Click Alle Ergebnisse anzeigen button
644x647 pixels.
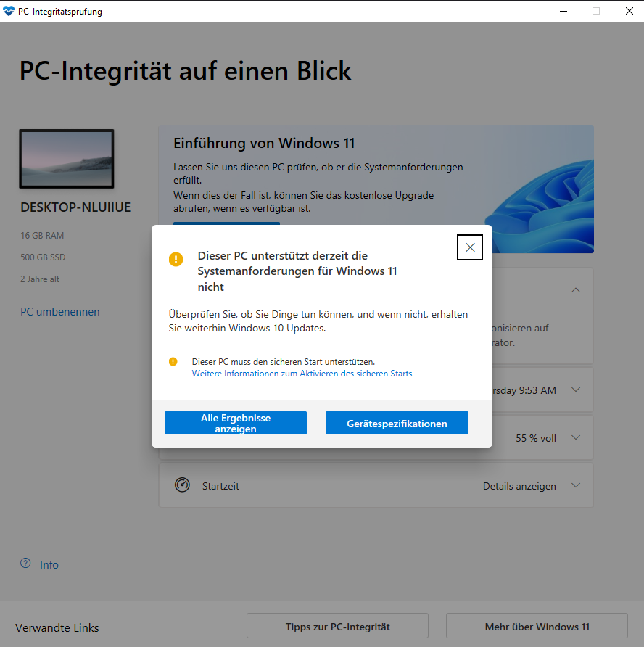(x=236, y=423)
